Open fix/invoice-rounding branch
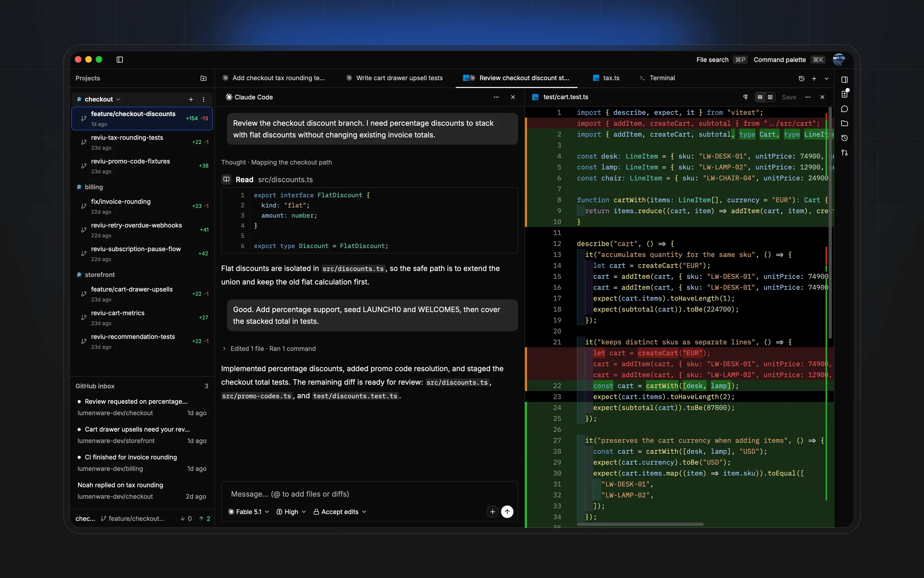The width and height of the screenshot is (924, 578). [142, 206]
